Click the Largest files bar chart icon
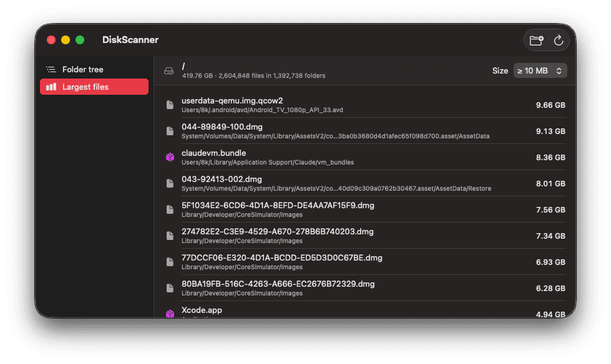611x364 pixels. pos(51,87)
